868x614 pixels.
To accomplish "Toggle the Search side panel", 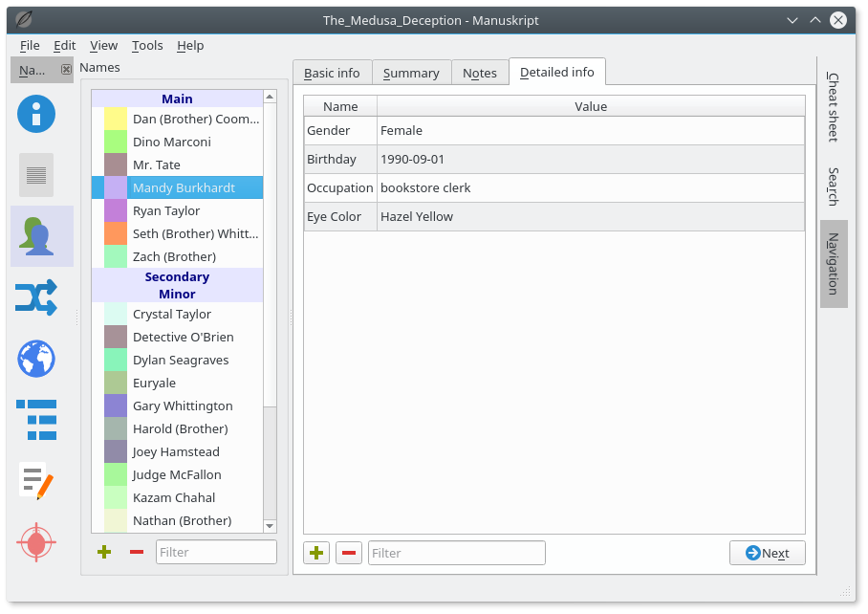I will (833, 186).
